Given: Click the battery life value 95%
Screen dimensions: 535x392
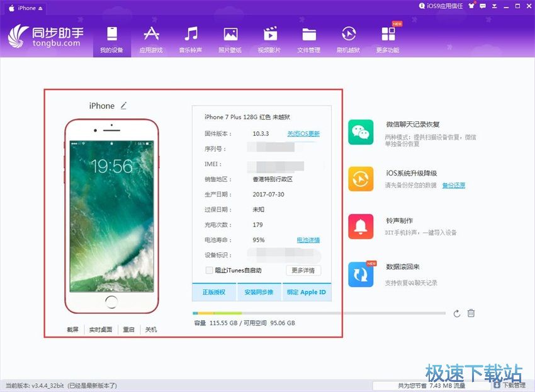Looking at the screenshot, I should (259, 240).
